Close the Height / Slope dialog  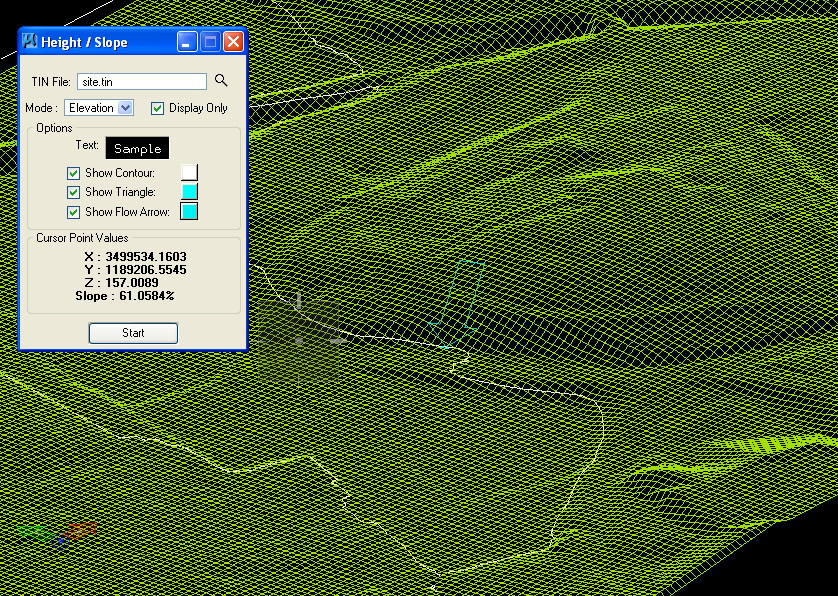(x=234, y=42)
